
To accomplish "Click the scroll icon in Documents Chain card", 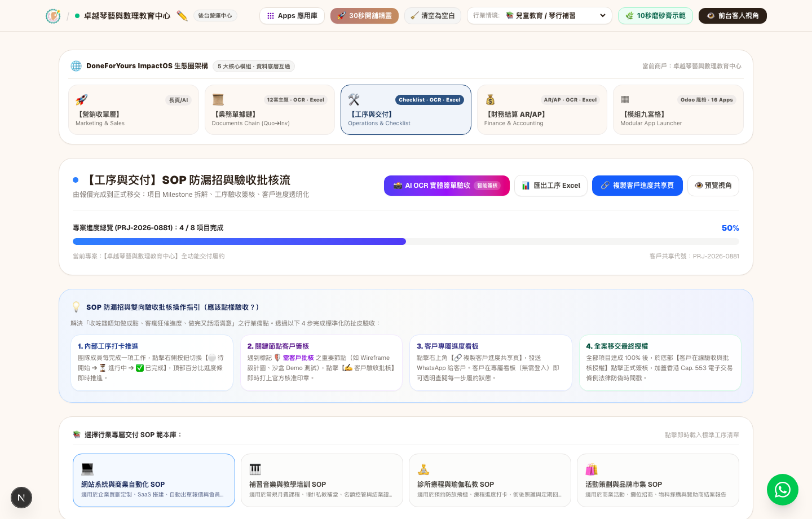I will pyautogui.click(x=218, y=100).
